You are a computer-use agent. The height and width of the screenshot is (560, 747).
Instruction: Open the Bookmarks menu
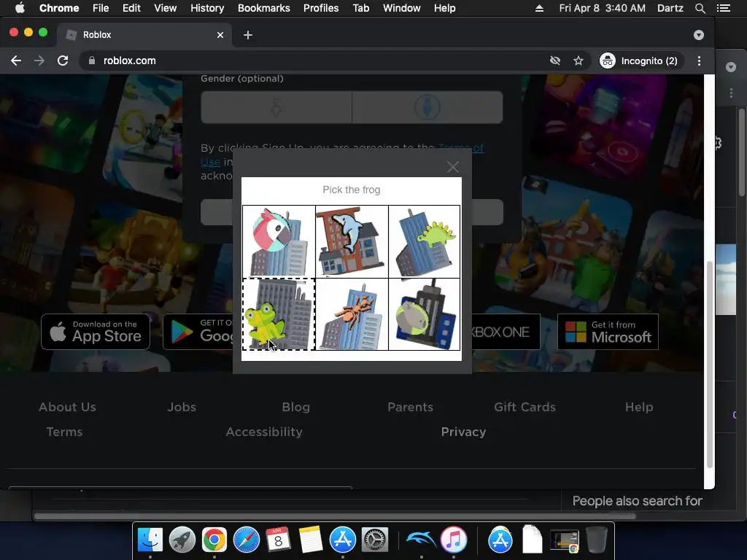point(263,8)
